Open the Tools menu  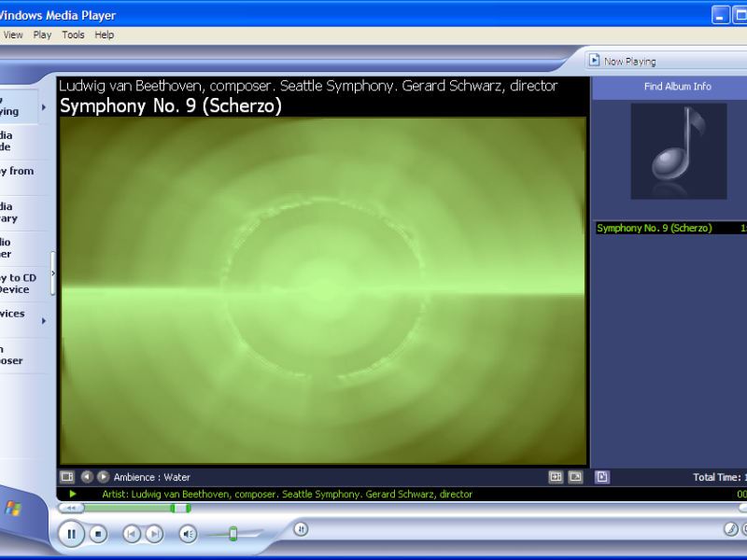pos(73,35)
